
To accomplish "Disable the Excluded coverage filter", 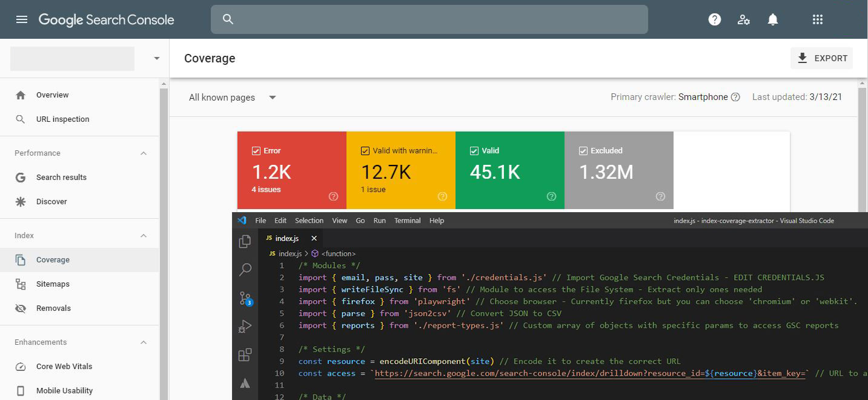I will [x=583, y=150].
